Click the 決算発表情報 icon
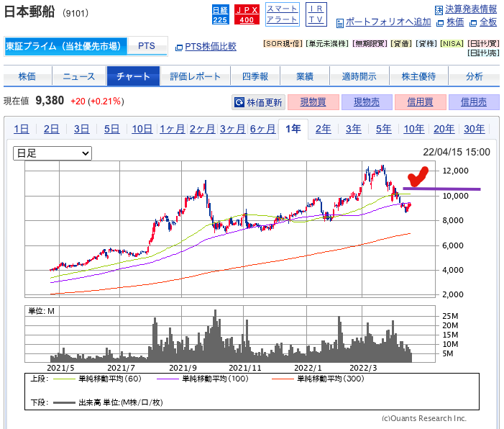This screenshot has height=429, width=504. pyautogui.click(x=439, y=11)
